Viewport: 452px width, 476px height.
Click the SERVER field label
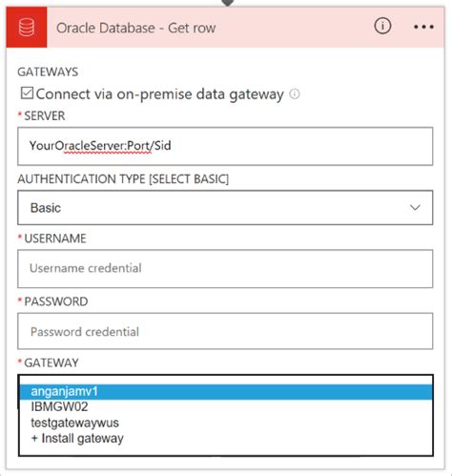point(45,115)
